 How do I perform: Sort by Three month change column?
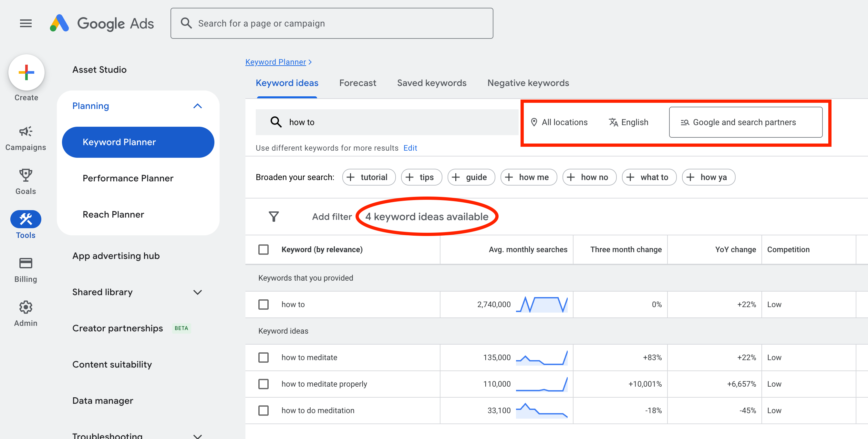[626, 249]
